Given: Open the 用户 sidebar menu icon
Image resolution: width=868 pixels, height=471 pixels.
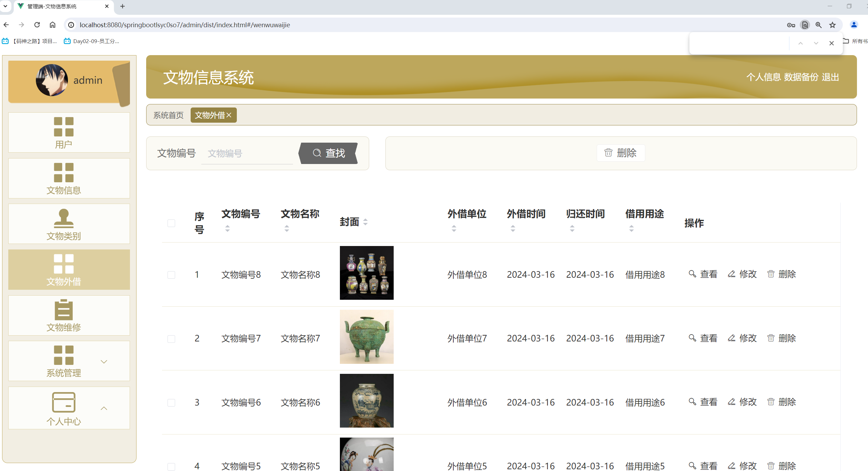Looking at the screenshot, I should pyautogui.click(x=64, y=127).
